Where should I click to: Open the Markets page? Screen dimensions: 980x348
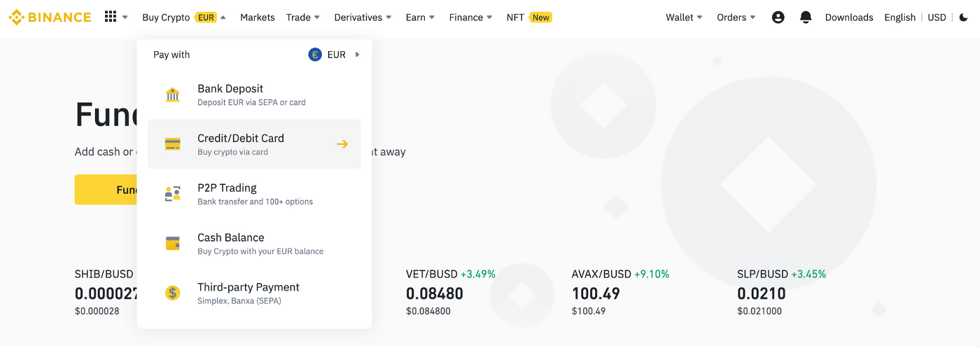[x=258, y=18]
